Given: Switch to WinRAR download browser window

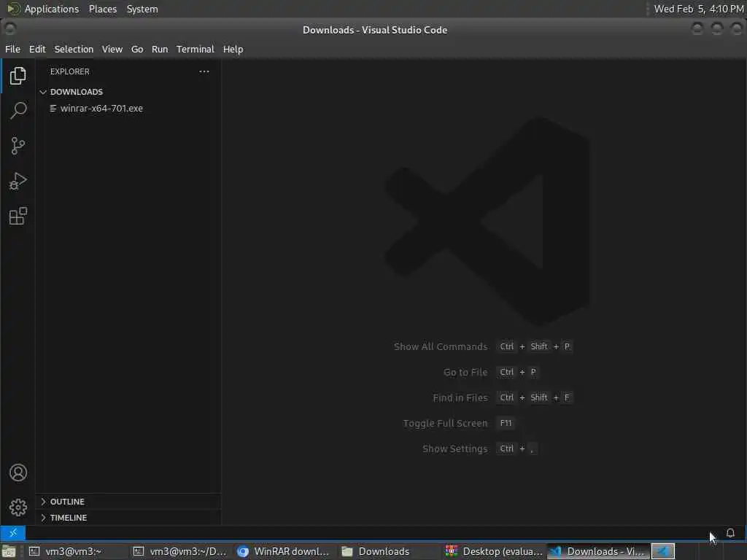Looking at the screenshot, I should (285, 551).
